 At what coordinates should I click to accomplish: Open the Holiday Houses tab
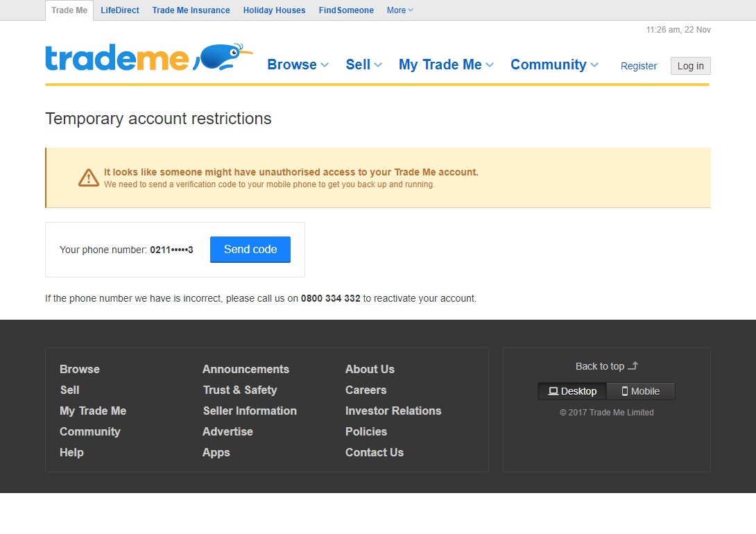pyautogui.click(x=274, y=10)
